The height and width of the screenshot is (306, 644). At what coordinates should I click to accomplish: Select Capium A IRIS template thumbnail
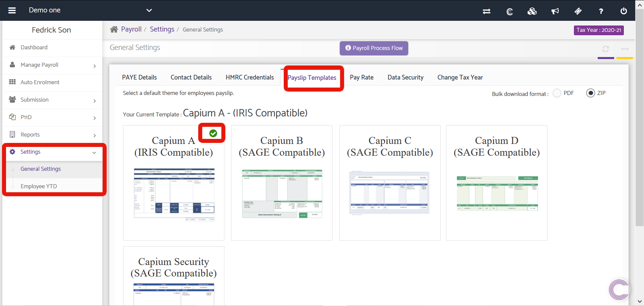[x=174, y=183]
